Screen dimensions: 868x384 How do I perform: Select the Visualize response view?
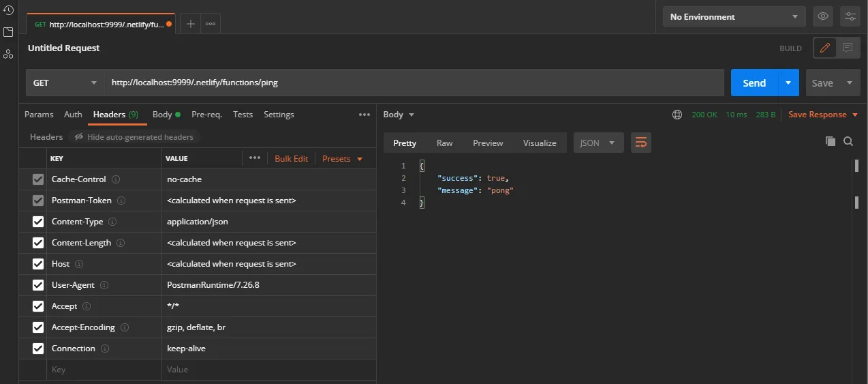[x=540, y=143]
